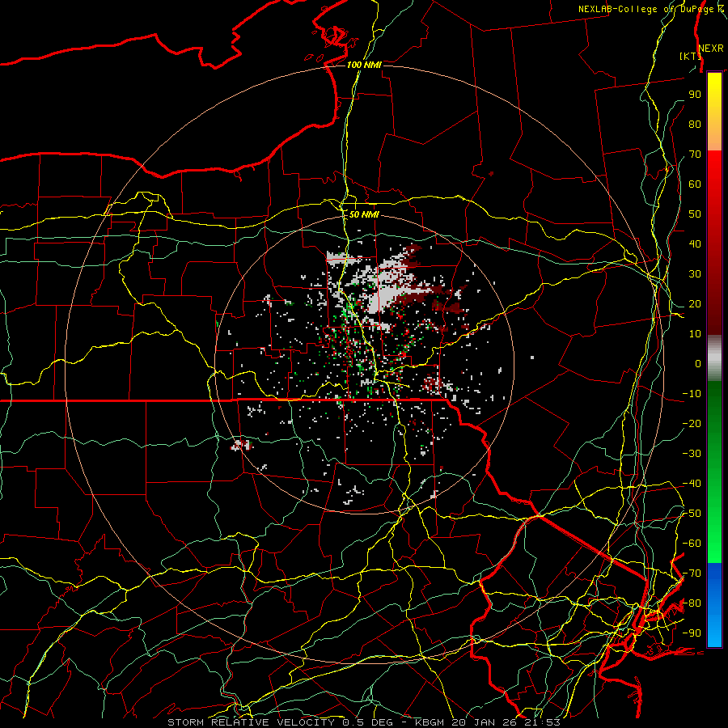Viewport: 728px width, 728px height.
Task: Click the 0 value on velocity scale
Action: (698, 363)
